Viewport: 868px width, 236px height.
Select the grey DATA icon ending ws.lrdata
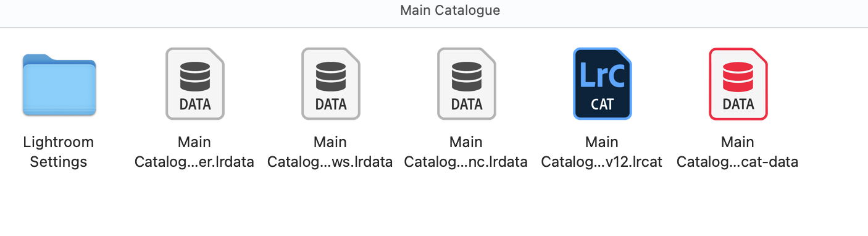pyautogui.click(x=330, y=83)
